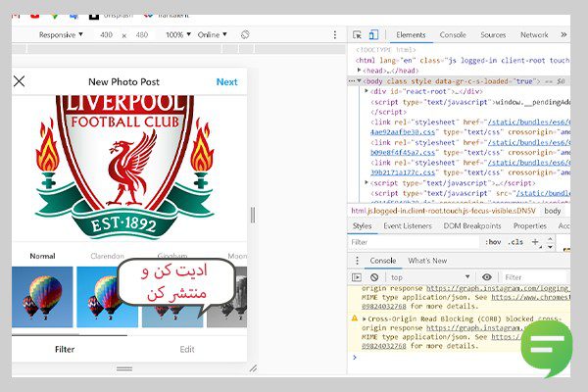
Task: Click the viewport bottom resize handle
Action: (x=124, y=368)
